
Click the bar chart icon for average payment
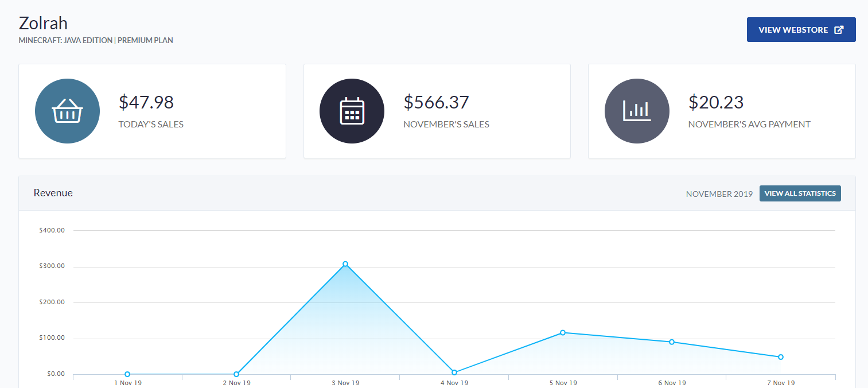pos(637,111)
